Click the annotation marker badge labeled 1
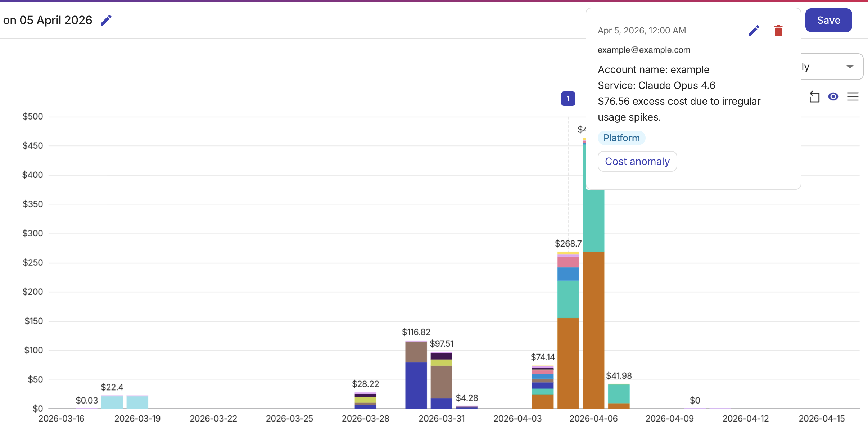The width and height of the screenshot is (868, 437). (x=568, y=99)
